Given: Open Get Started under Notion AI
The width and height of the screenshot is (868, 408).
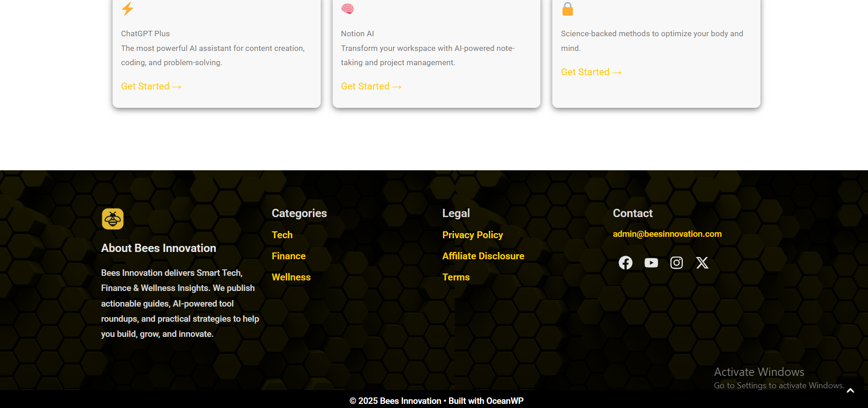Looking at the screenshot, I should click(x=371, y=86).
